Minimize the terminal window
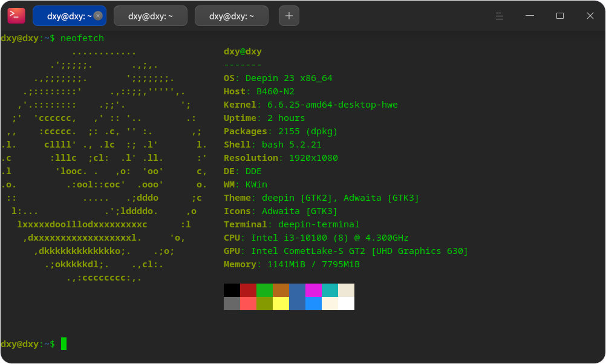 [529, 16]
